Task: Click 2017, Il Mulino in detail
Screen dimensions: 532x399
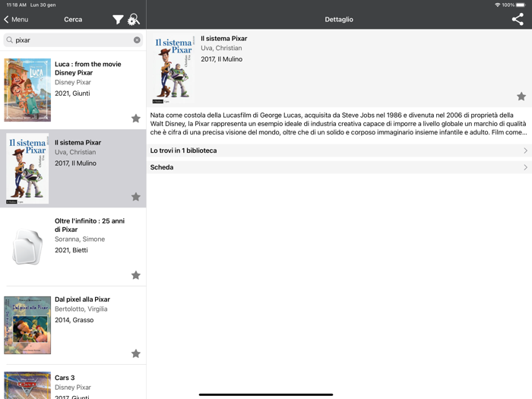Action: point(222,59)
